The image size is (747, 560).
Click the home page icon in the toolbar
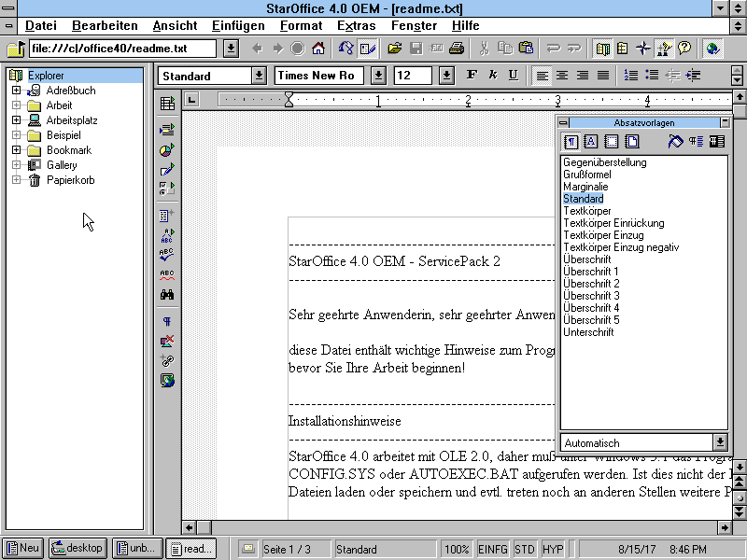point(318,49)
